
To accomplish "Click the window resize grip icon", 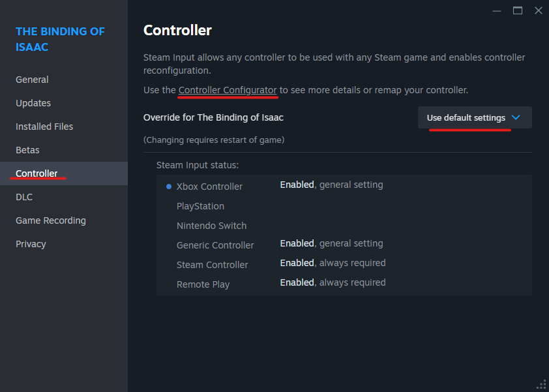I will [541, 384].
